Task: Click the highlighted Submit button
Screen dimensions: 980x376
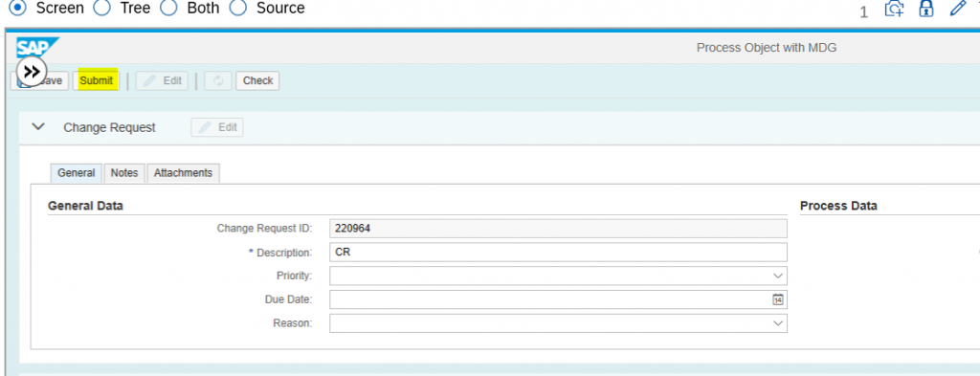Action: 97,80
